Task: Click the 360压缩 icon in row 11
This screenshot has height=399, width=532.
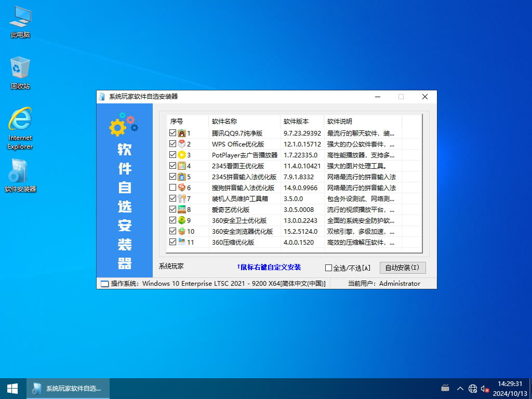Action: (181, 242)
